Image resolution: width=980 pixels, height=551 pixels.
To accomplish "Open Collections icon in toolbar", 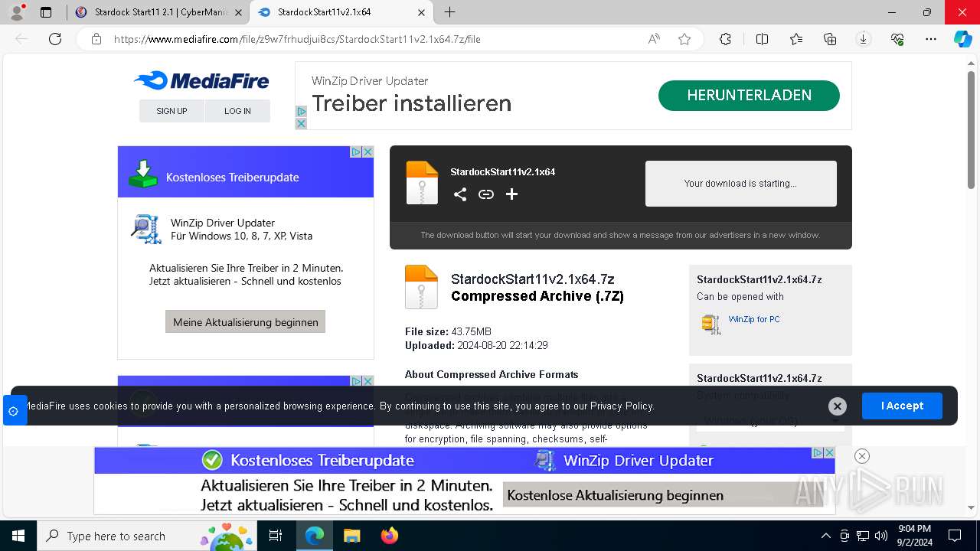I will point(830,39).
